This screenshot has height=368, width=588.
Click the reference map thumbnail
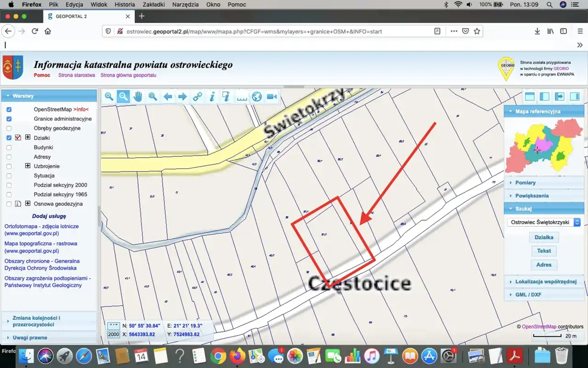click(543, 145)
